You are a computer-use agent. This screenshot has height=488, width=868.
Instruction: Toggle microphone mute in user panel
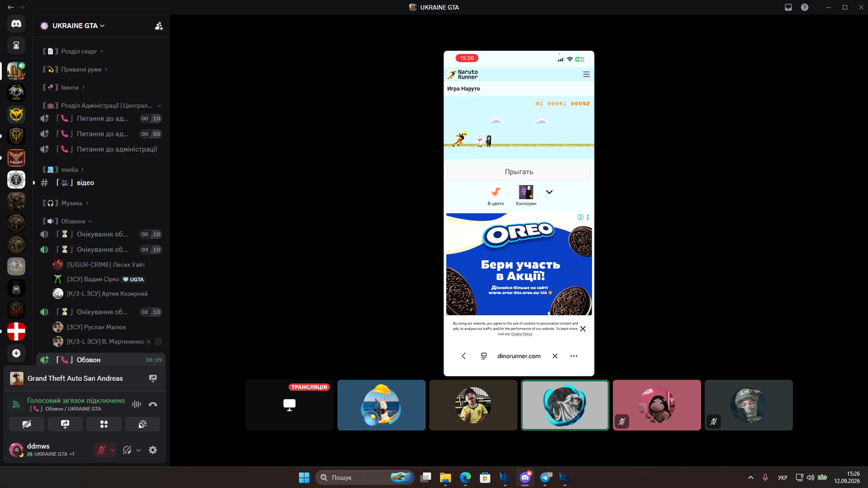101,450
